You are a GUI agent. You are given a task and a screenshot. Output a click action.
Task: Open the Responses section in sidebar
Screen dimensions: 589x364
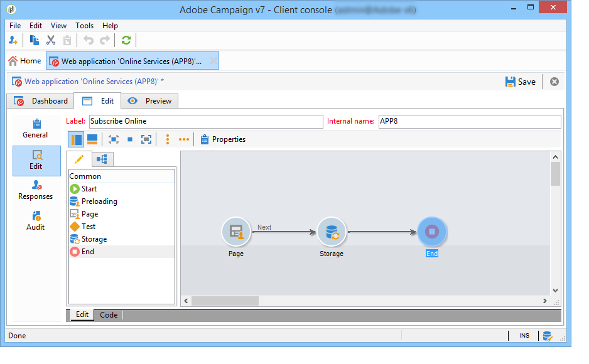(x=36, y=190)
